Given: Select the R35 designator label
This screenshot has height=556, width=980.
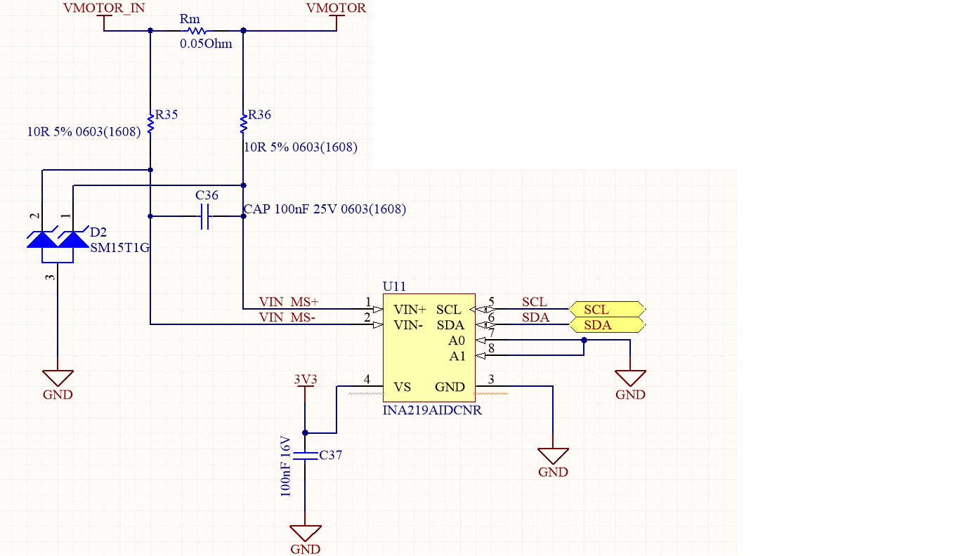Looking at the screenshot, I should click(166, 114).
